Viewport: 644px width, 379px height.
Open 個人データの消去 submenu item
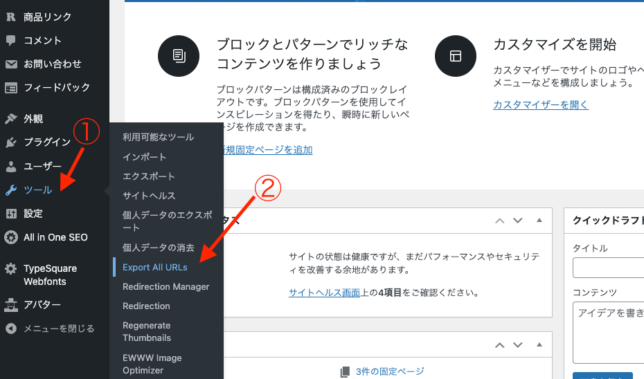(158, 248)
